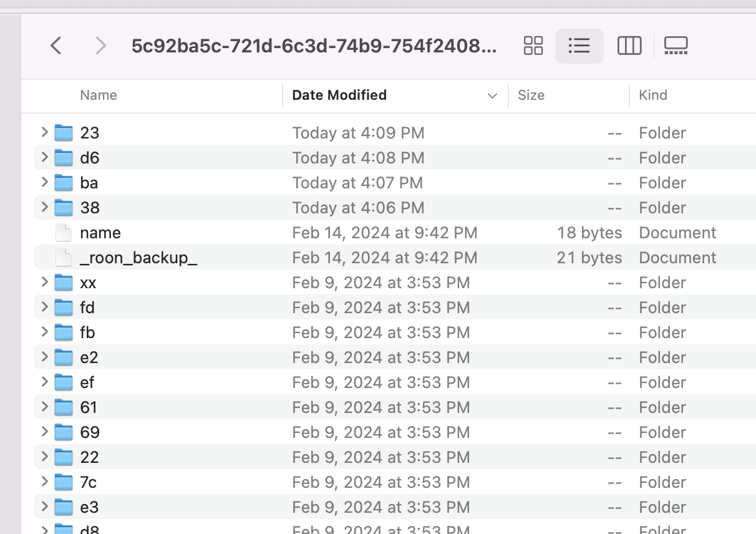Sort by Date Modified column header
Image resolution: width=756 pixels, height=534 pixels.
(339, 95)
